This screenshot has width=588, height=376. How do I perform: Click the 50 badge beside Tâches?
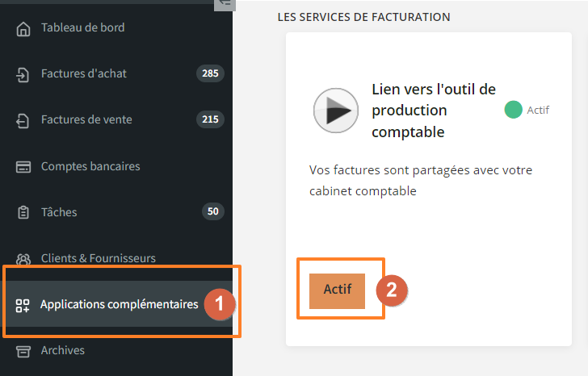(x=213, y=211)
